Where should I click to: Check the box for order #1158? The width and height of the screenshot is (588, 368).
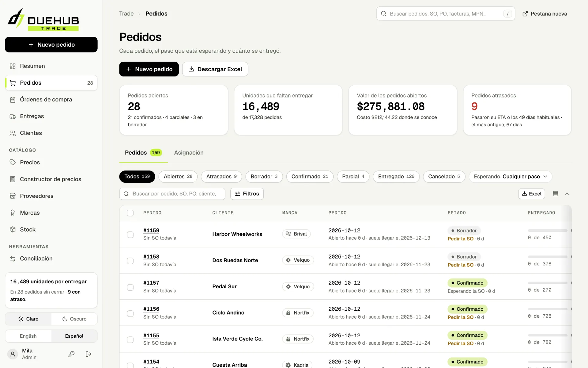[x=130, y=261]
